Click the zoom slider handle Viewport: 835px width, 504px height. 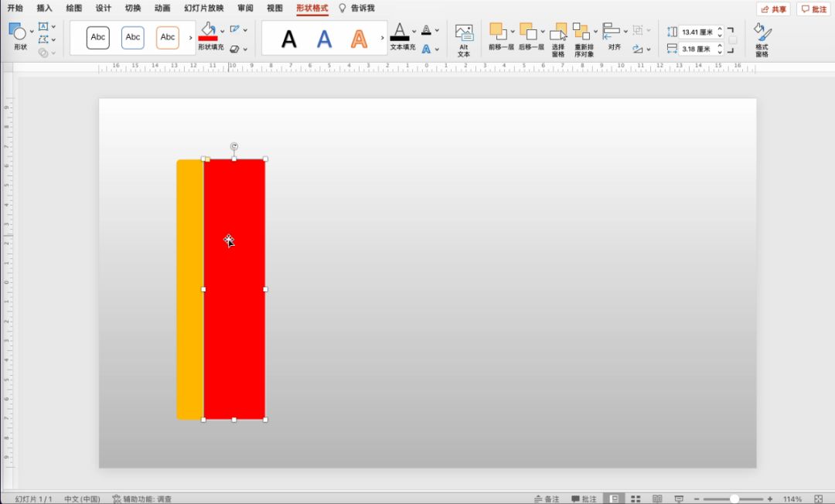pos(734,499)
